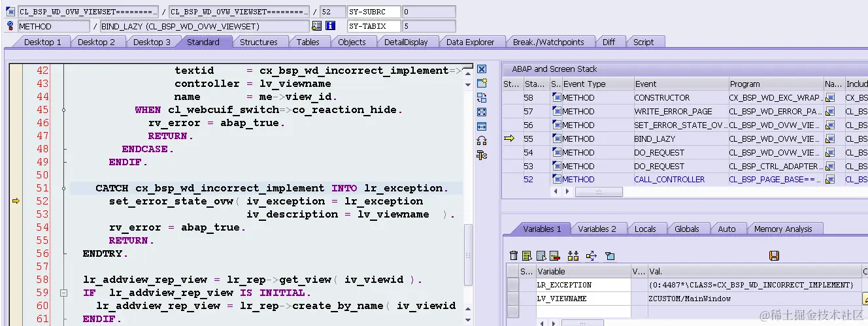Click navigation icon in CALL_CONTROLLER stack row

pos(830,179)
